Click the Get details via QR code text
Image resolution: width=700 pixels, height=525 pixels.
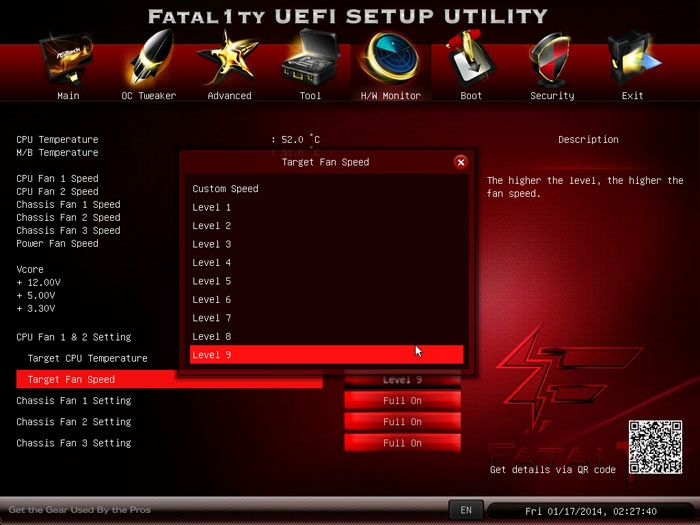pyautogui.click(x=553, y=470)
